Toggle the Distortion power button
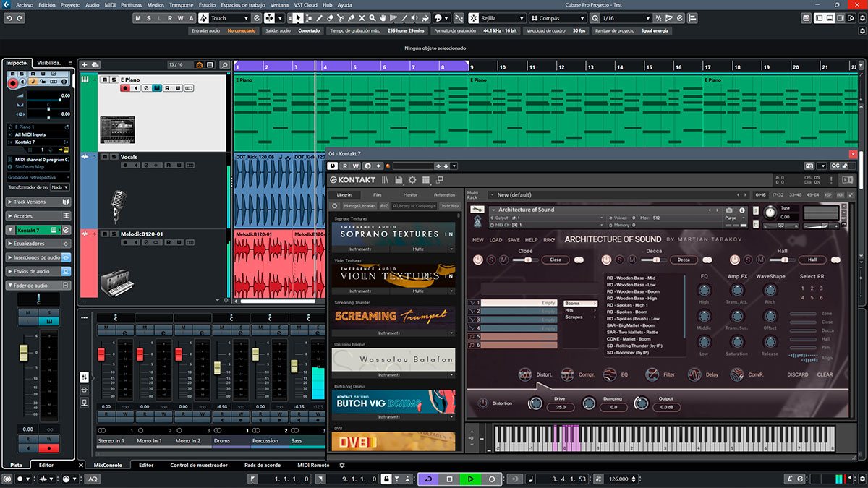 pos(483,403)
